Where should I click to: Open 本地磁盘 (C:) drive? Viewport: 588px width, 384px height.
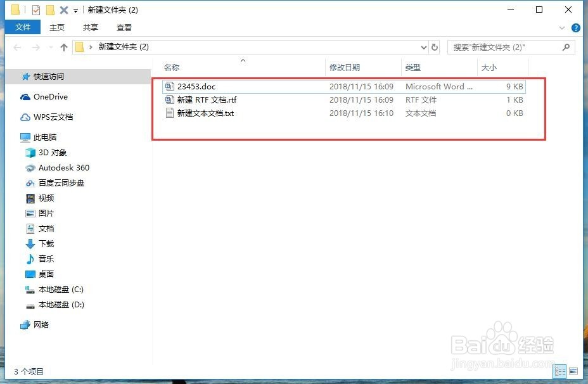[61, 290]
